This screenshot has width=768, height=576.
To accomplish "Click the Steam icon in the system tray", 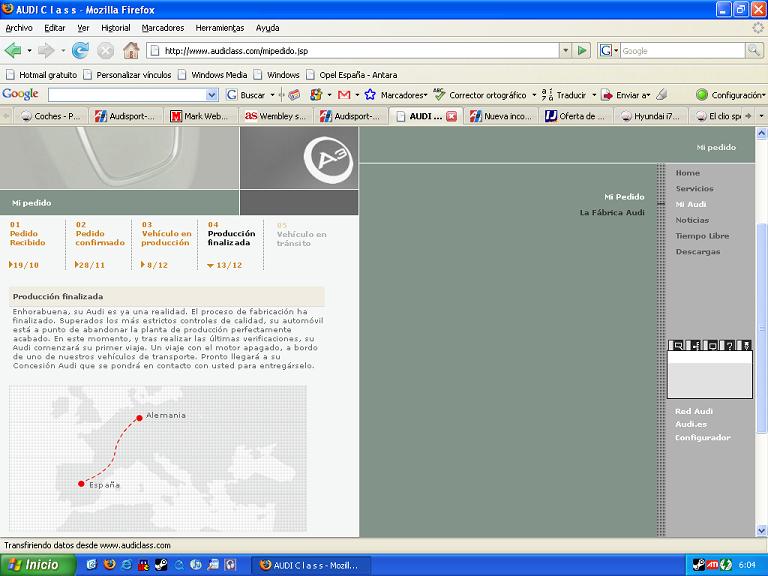I will coord(699,565).
